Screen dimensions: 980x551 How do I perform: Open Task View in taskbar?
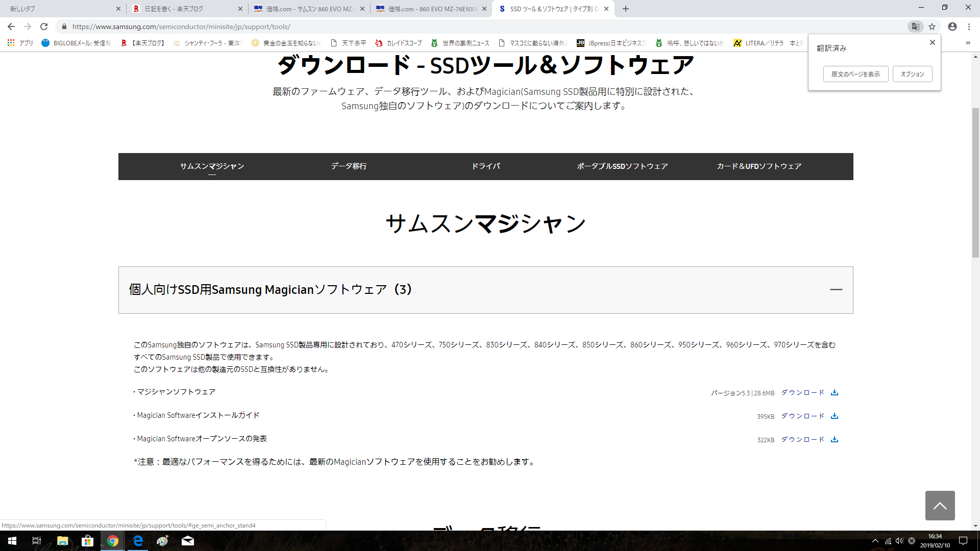(37, 541)
